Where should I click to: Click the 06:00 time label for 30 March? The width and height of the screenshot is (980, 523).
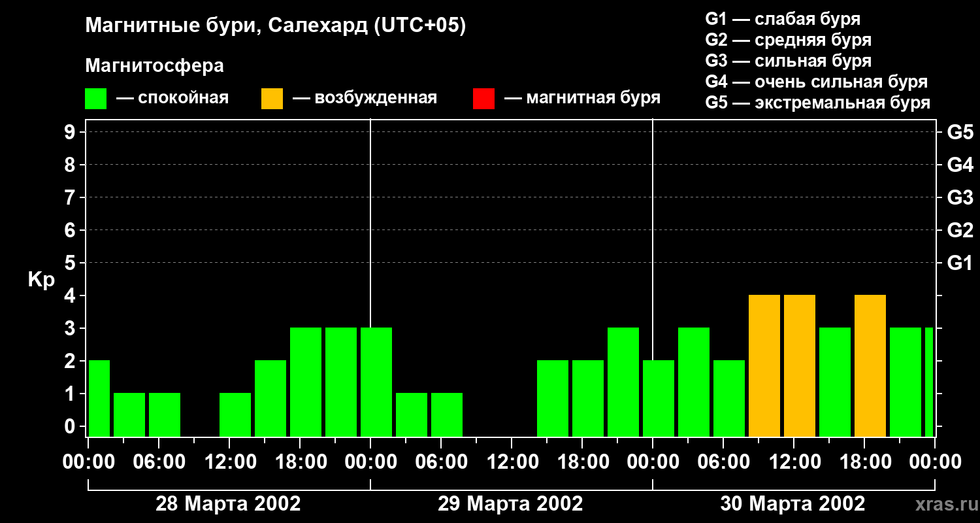(723, 462)
